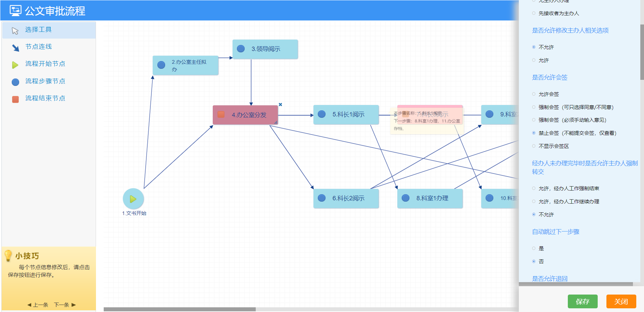Image resolution: width=644 pixels, height=312 pixels.
Task: Select 强制会签 (必须手动输入意见) option
Action: (534, 120)
